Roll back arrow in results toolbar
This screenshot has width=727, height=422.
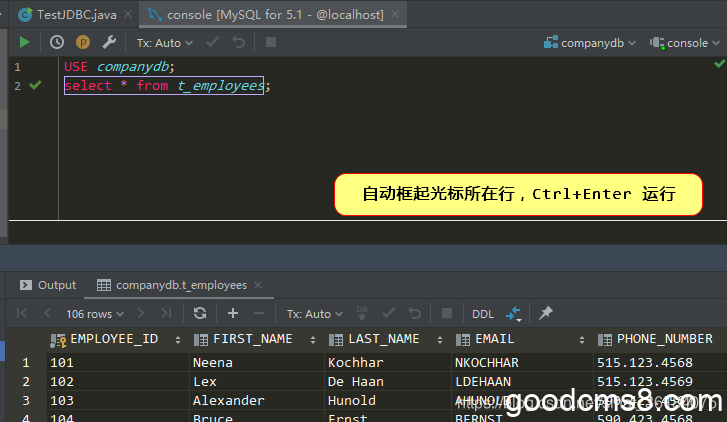point(415,314)
